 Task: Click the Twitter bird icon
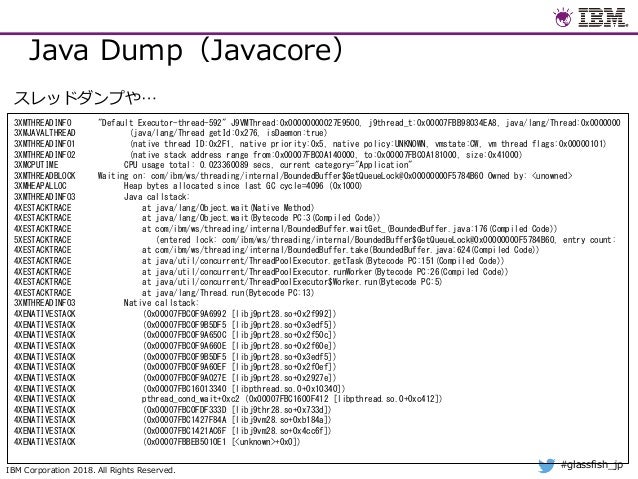(546, 466)
